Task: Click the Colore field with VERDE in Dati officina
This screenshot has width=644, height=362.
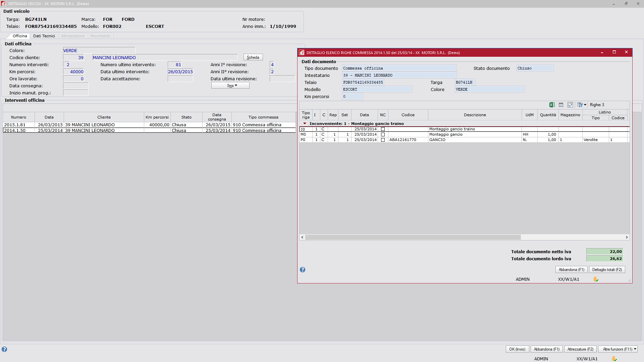Action: tap(99, 50)
